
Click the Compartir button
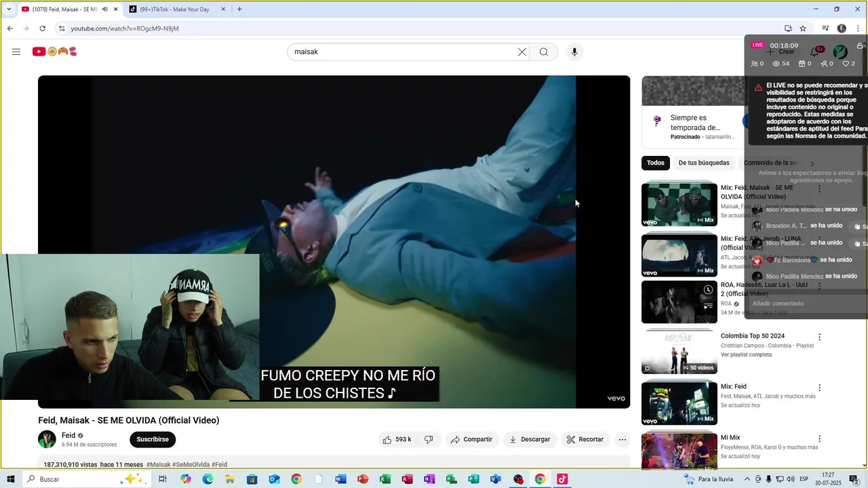pos(471,439)
